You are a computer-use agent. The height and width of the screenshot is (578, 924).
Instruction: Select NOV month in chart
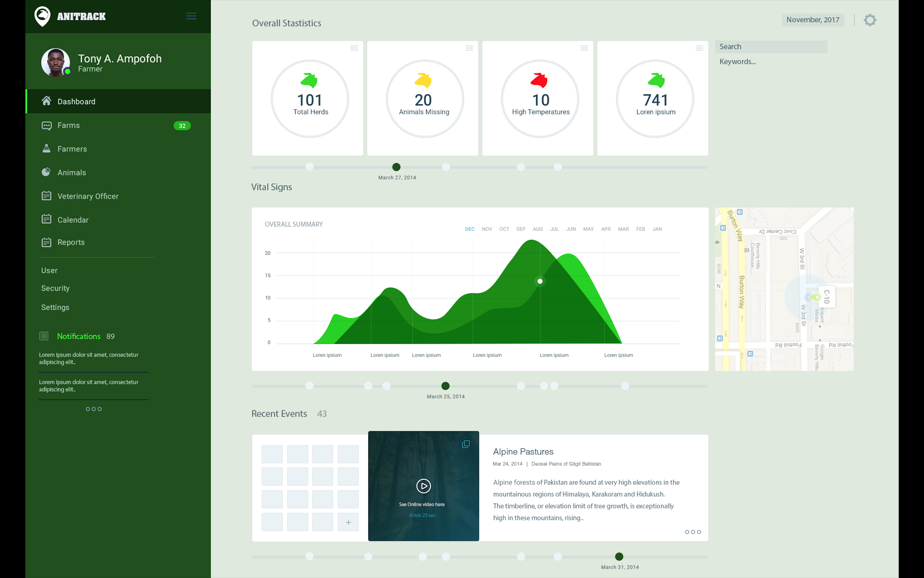487,229
